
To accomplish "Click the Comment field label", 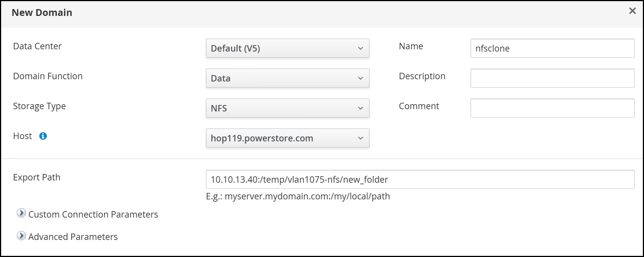I will tap(419, 106).
